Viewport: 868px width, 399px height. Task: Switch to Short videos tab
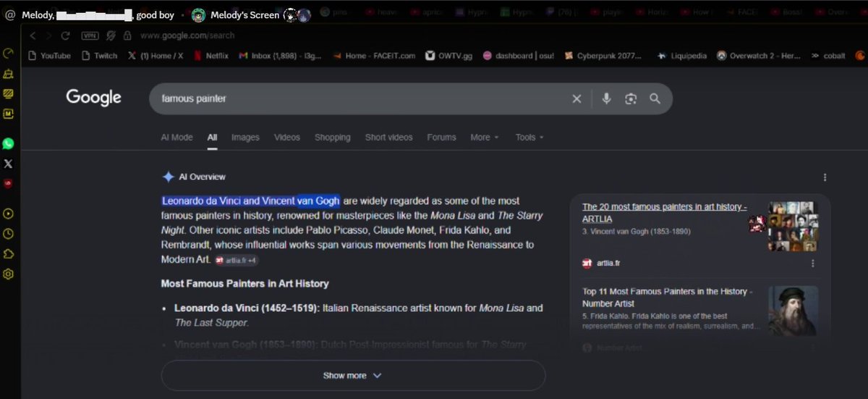point(389,137)
